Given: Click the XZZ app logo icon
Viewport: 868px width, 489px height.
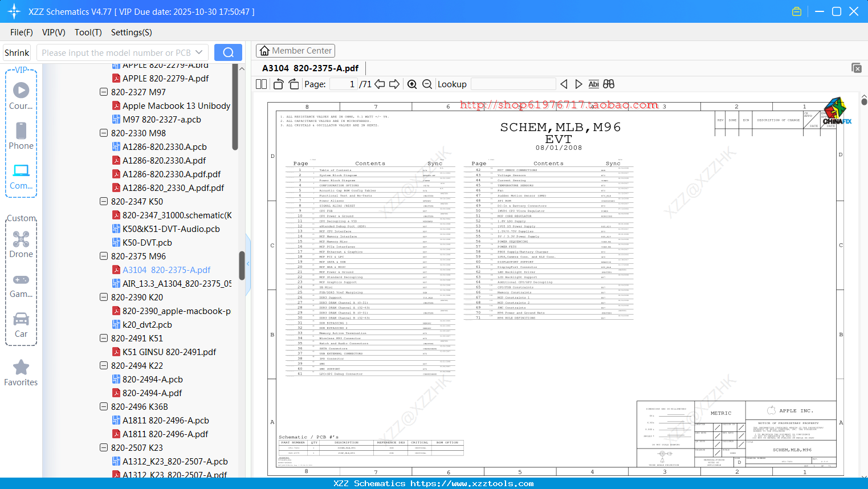Looking at the screenshot, I should tap(14, 11).
